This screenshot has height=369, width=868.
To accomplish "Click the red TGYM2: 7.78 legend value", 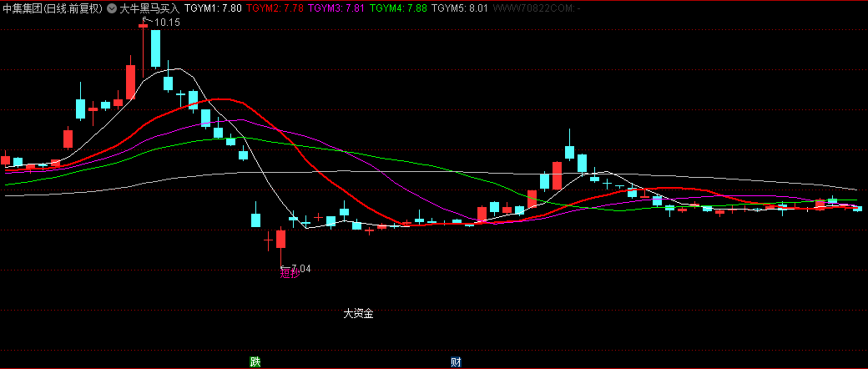I will [275, 9].
